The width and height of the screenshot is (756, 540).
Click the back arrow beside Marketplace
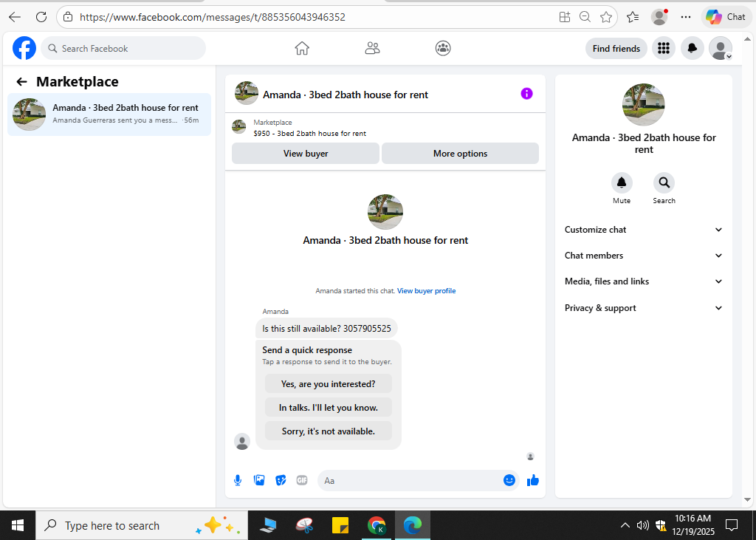coord(21,81)
